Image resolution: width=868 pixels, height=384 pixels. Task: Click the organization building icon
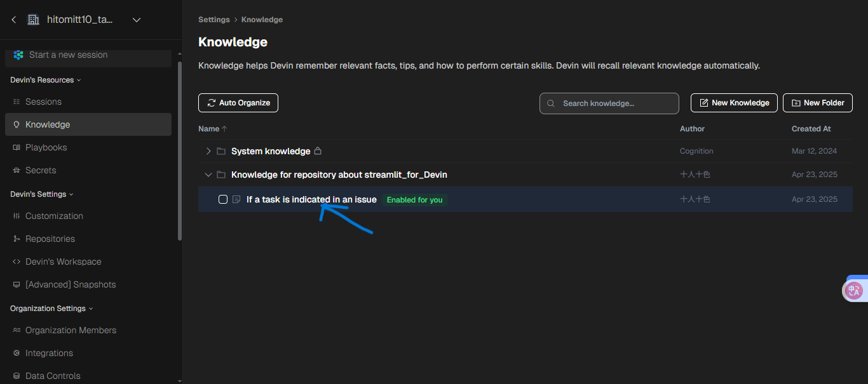coord(34,20)
